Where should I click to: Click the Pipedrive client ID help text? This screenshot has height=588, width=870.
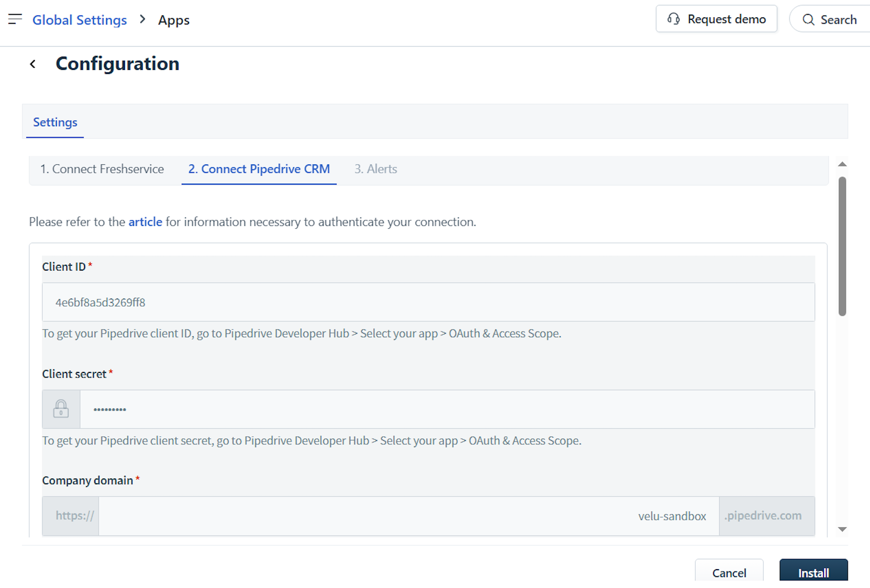302,333
